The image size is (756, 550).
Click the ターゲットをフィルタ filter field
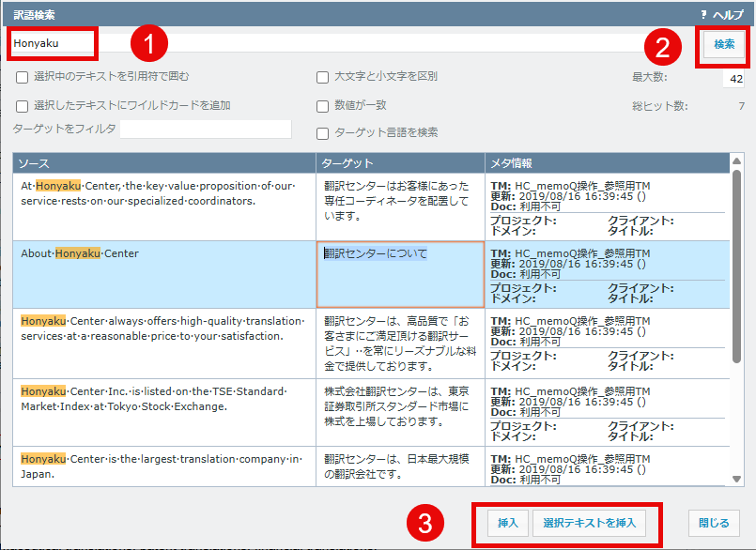[x=205, y=129]
